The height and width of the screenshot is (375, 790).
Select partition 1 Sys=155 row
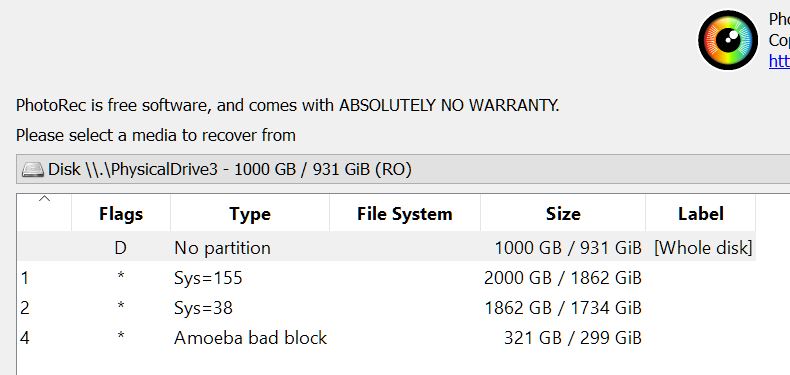[386, 278]
